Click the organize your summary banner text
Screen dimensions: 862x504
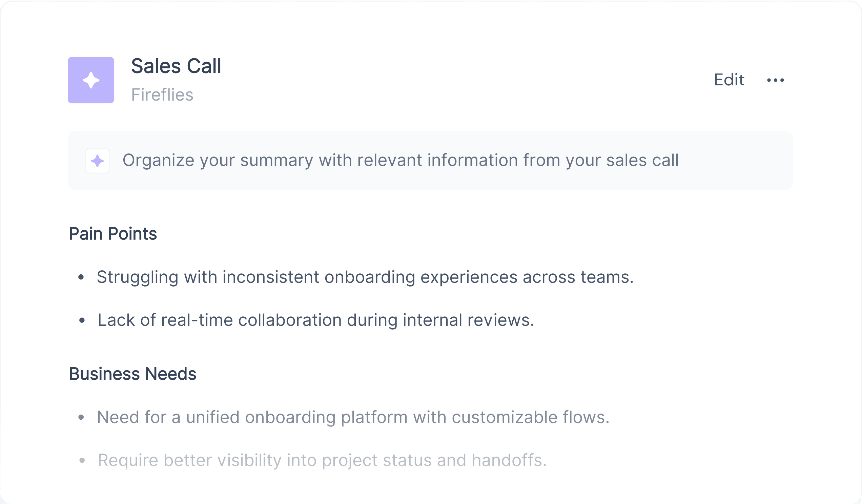pyautogui.click(x=401, y=161)
